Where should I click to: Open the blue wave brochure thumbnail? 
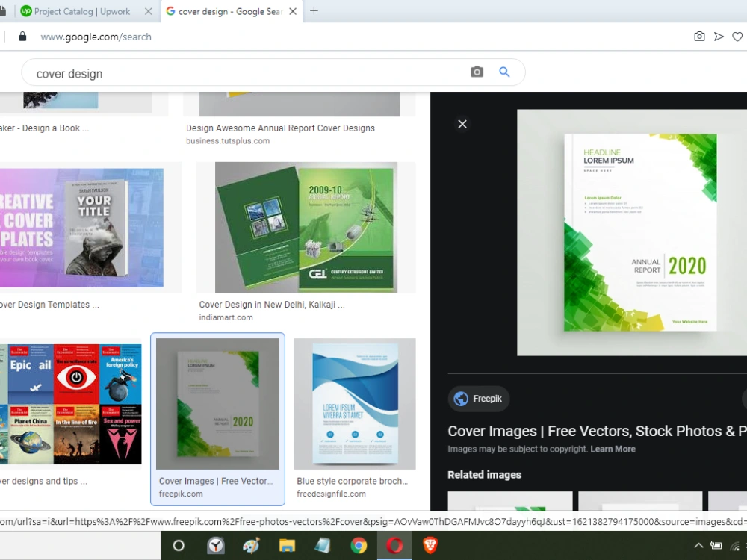click(x=355, y=404)
